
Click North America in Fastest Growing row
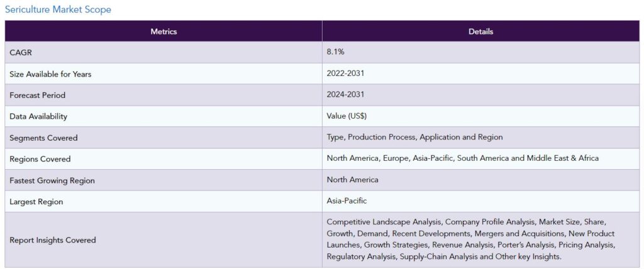352,180
